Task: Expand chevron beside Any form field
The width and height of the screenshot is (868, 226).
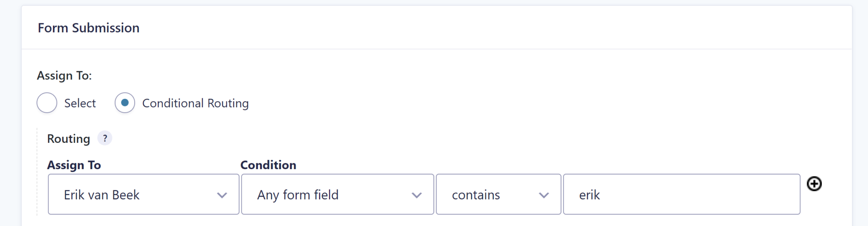Action: [417, 195]
